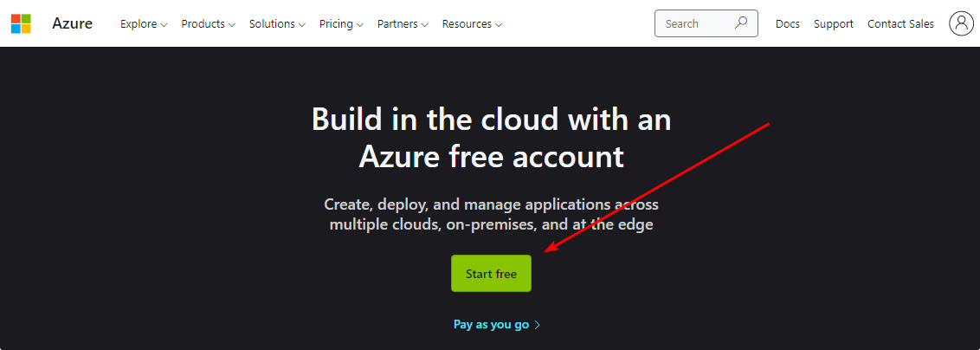Click inside the Search text box

(x=693, y=24)
